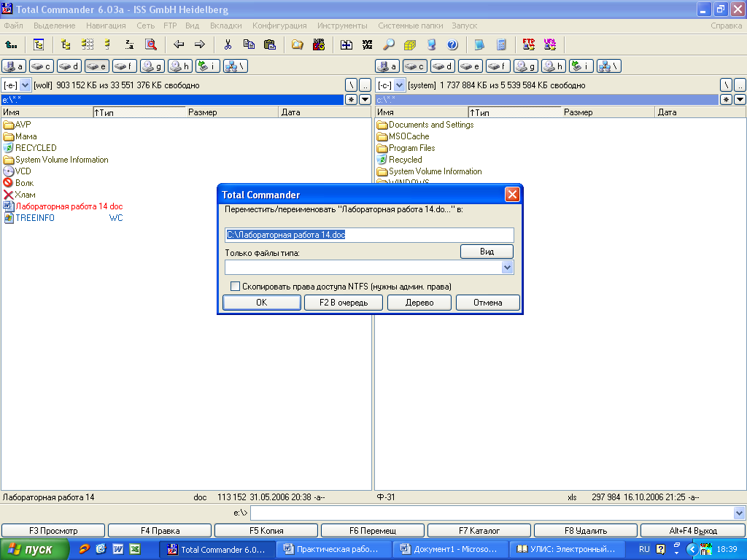Click RU language indicator in tray
This screenshot has height=560, width=747.
click(x=644, y=550)
